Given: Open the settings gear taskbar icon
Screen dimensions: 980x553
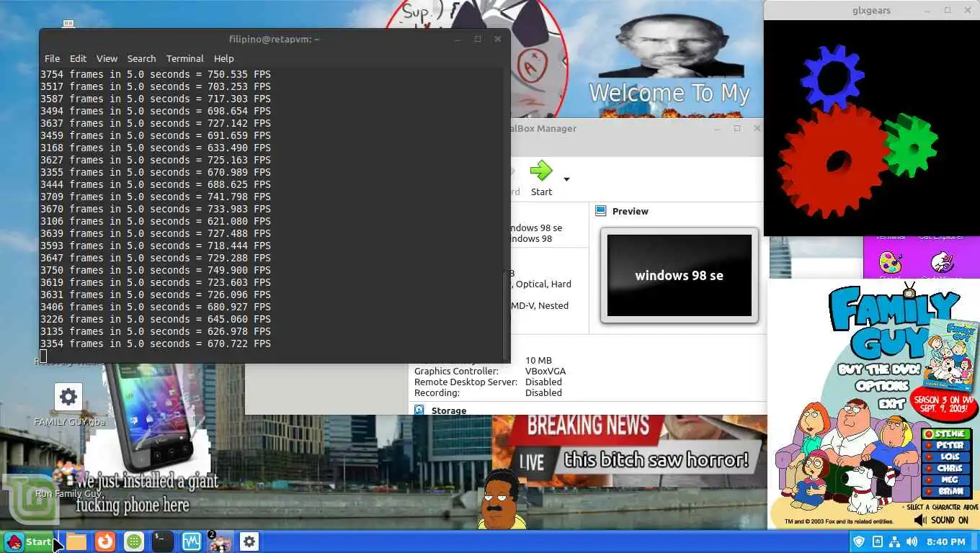Looking at the screenshot, I should click(x=249, y=541).
